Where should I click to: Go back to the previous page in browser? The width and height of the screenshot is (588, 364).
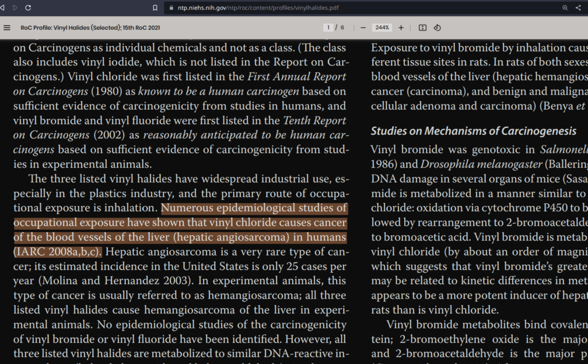tap(2, 7)
